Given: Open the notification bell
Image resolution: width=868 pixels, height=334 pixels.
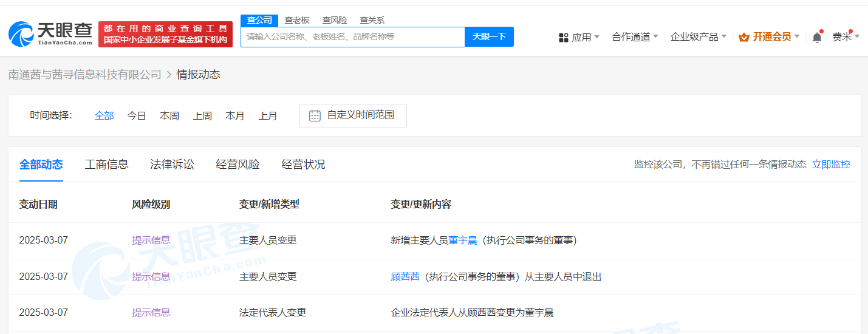Looking at the screenshot, I should pos(817,37).
